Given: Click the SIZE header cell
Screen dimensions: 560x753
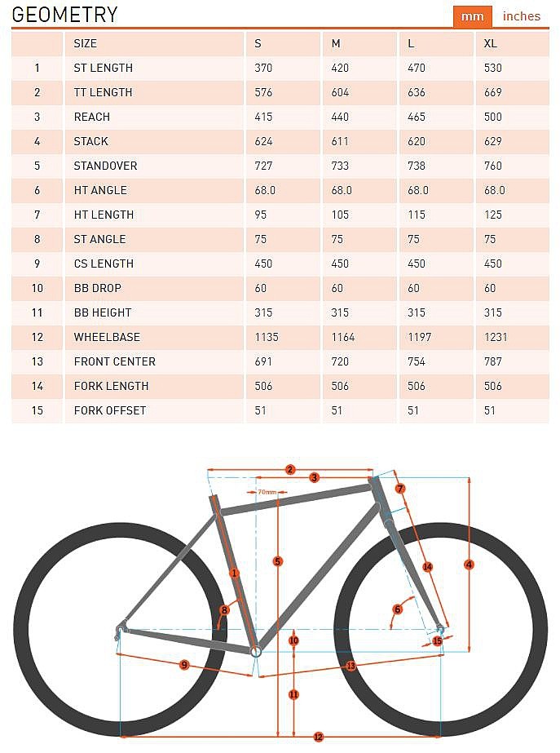Looking at the screenshot, I should pyautogui.click(x=86, y=43).
